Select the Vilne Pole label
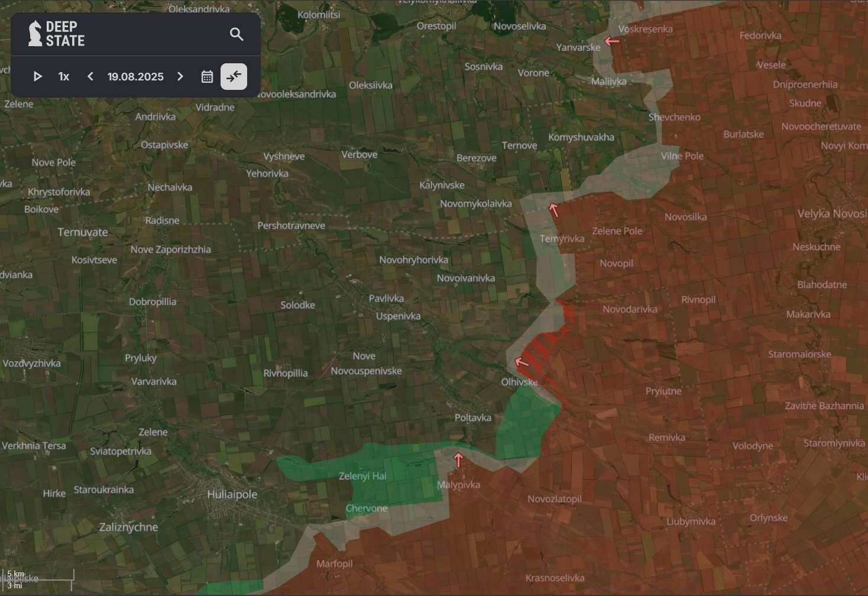The width and height of the screenshot is (868, 596). (682, 156)
